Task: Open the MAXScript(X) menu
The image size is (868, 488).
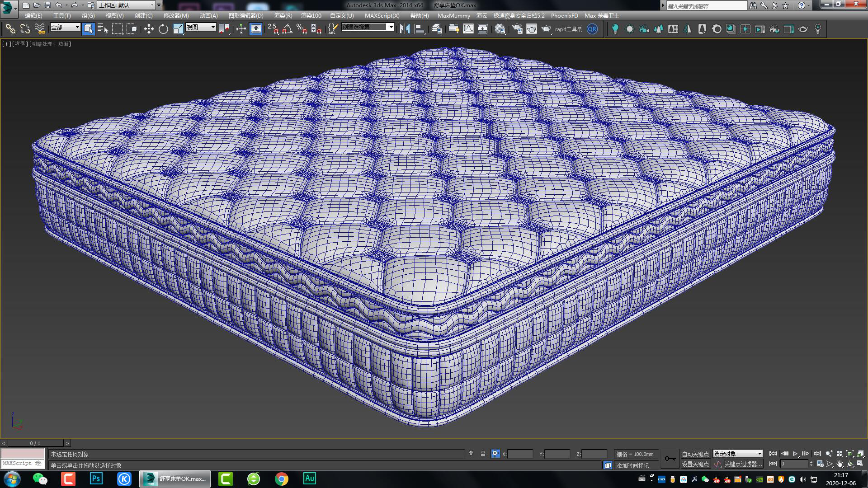Action: coord(382,15)
